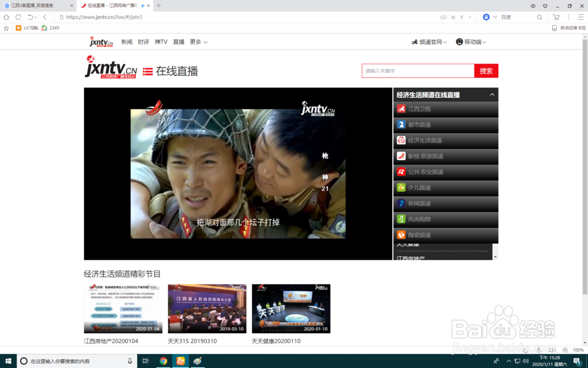Screen dimensions: 588x368
Task: Focus the 请输入关键字 search field
Action: [x=417, y=71]
